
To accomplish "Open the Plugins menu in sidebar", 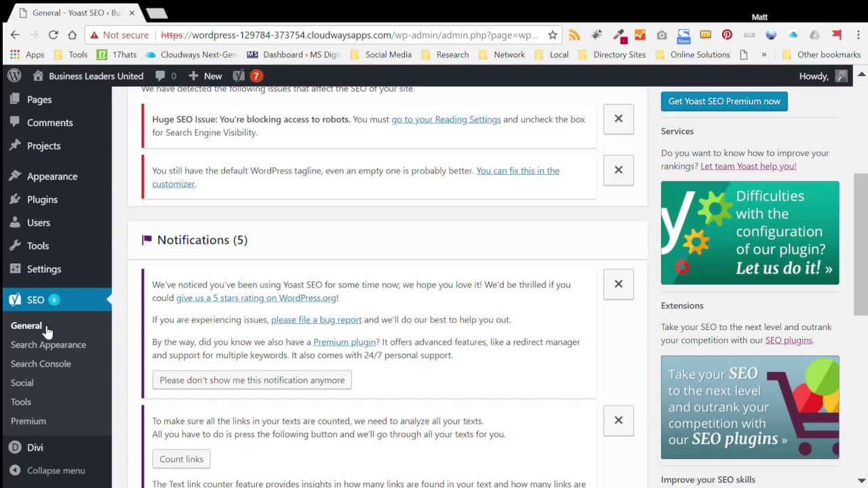I will [x=42, y=199].
